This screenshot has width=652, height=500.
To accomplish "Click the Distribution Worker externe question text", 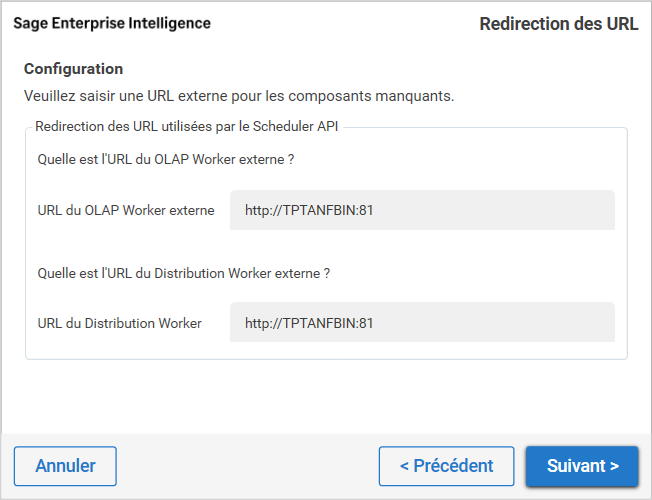I will (184, 272).
